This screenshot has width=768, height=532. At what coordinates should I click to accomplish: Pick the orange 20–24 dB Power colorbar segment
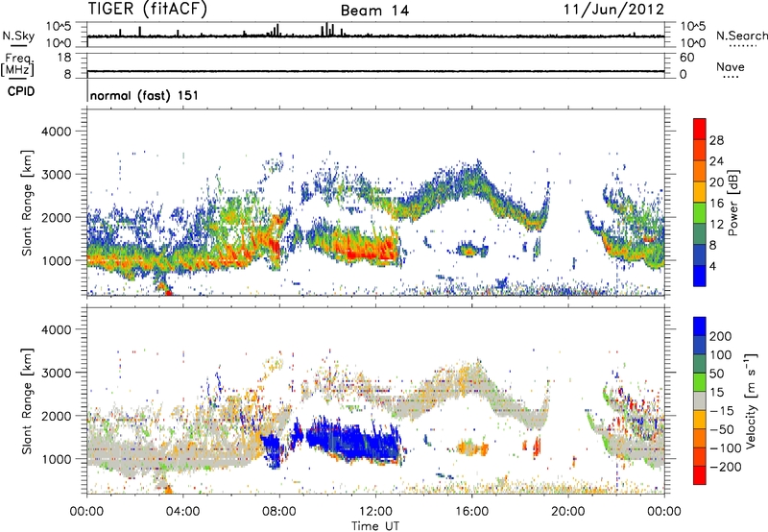[700, 171]
